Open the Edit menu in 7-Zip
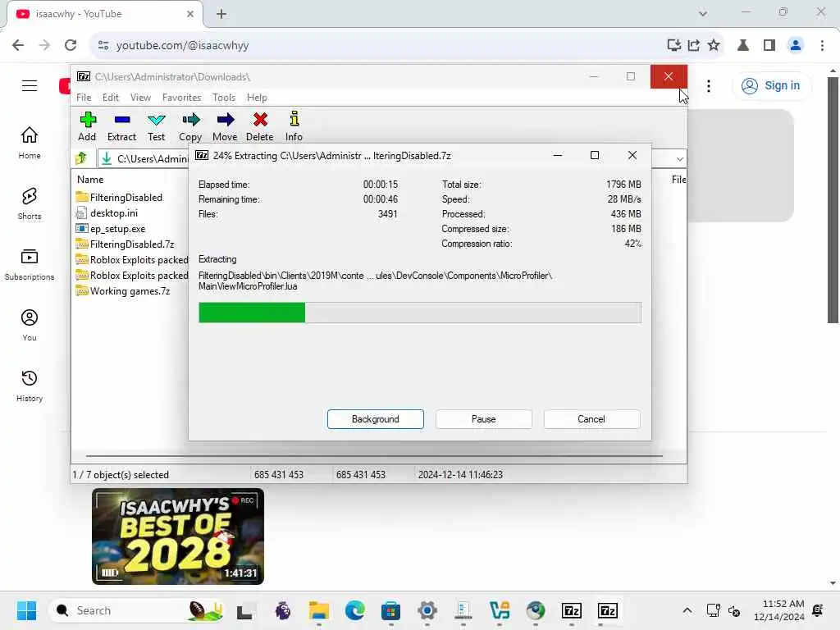840x630 pixels. 111,98
